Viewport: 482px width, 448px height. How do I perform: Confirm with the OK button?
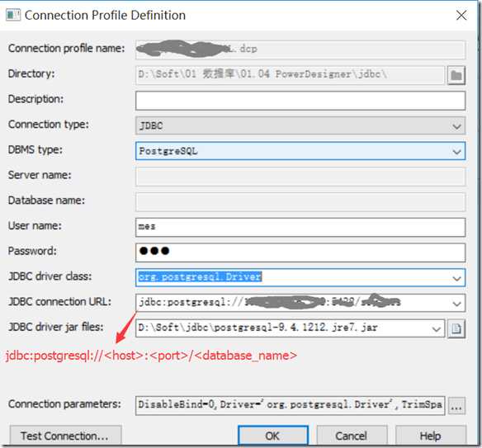(x=272, y=436)
